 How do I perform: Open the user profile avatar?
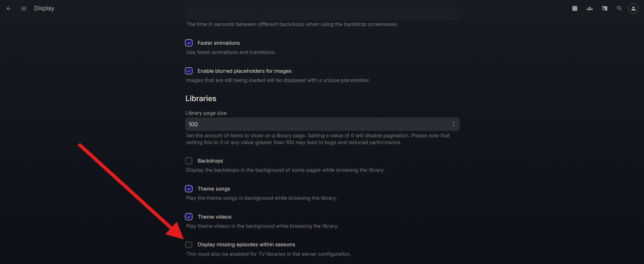tap(633, 8)
